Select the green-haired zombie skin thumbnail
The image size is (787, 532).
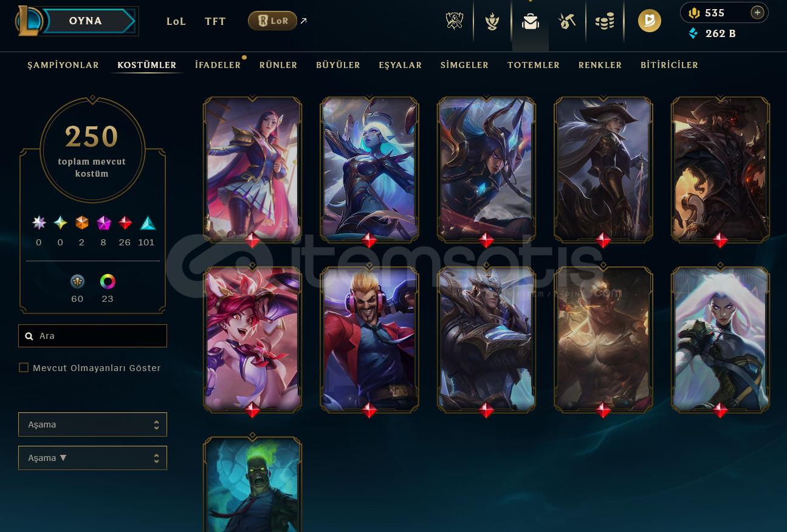pyautogui.click(x=252, y=485)
